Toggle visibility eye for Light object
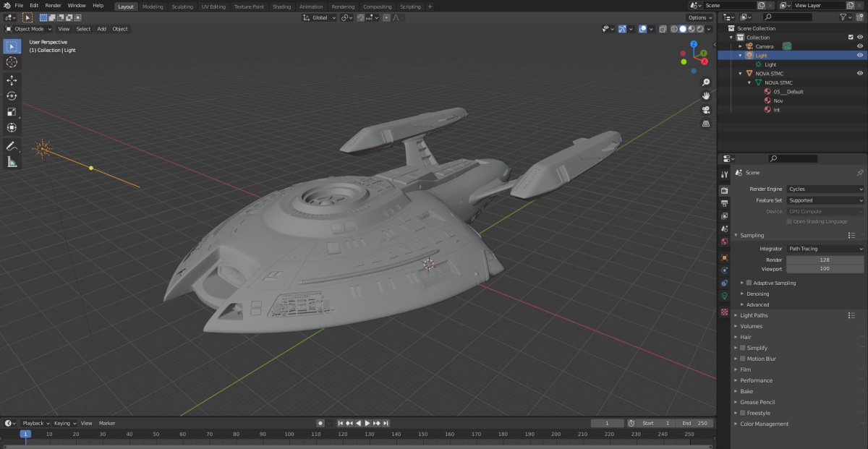This screenshot has height=449, width=868. 860,55
